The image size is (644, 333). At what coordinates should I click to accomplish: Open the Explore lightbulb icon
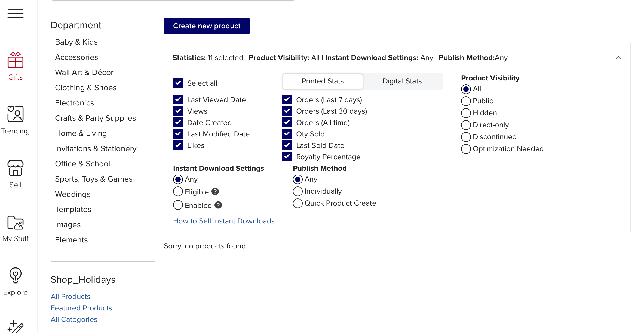coord(16,275)
